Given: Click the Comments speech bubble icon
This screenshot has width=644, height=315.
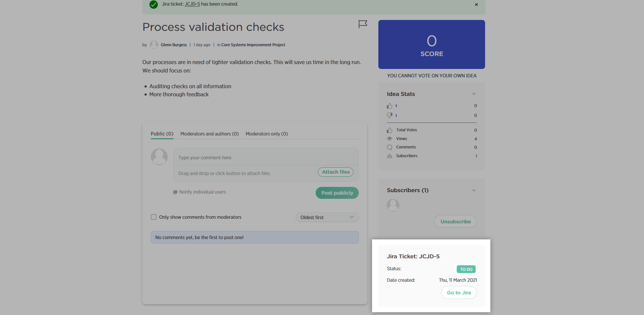Looking at the screenshot, I should pyautogui.click(x=390, y=147).
